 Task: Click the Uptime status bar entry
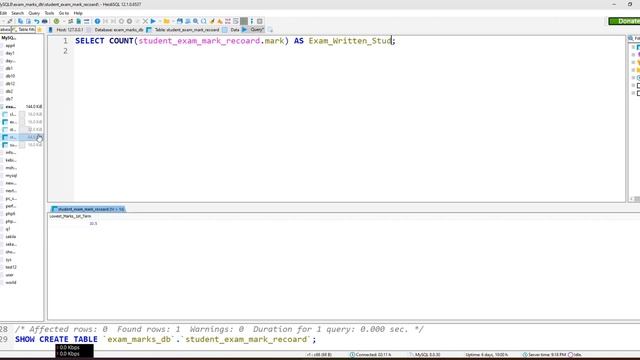(x=487, y=355)
